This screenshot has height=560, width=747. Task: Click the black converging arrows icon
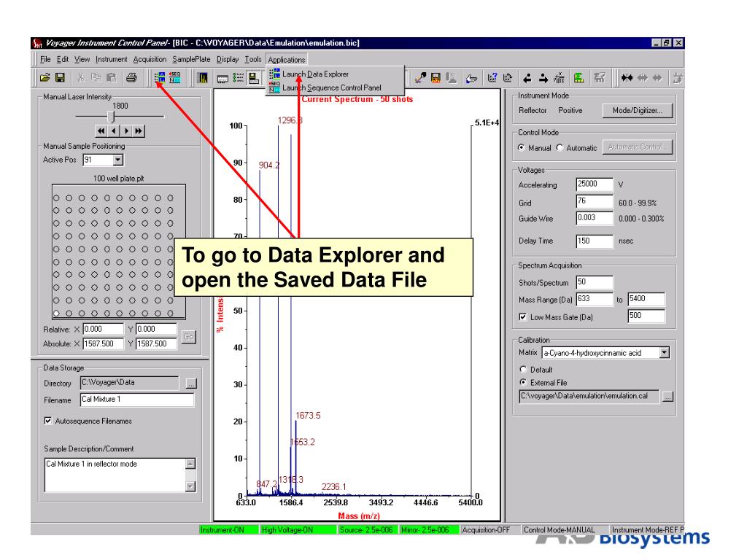point(627,77)
